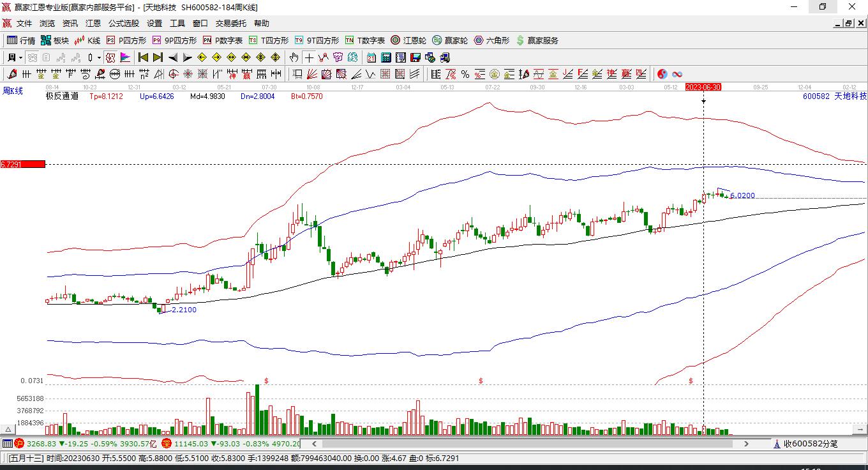
Task: Open the T数字表 tool
Action: [x=365, y=40]
